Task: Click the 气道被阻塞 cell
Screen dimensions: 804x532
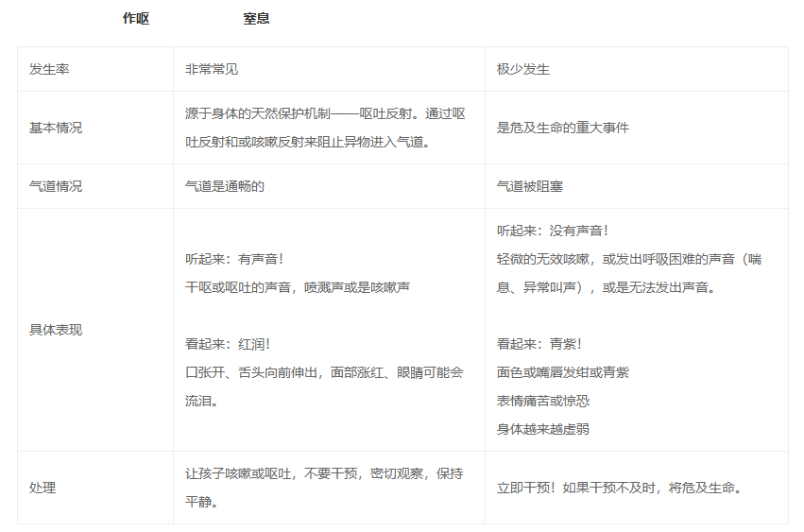Action: 530,186
